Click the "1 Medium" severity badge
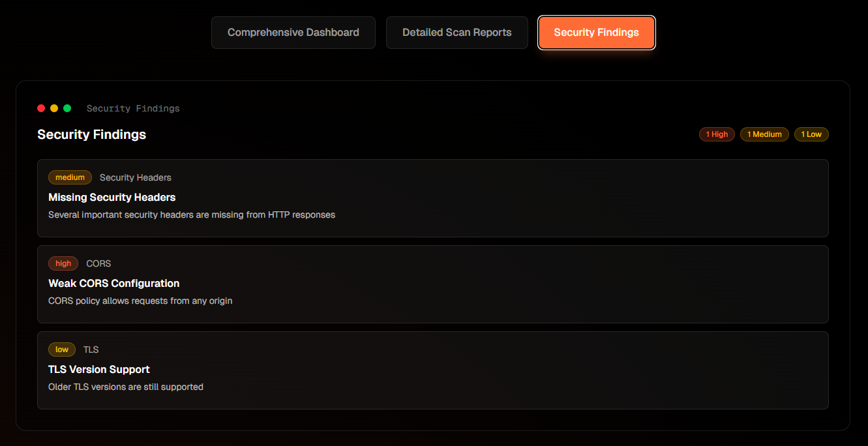This screenshot has width=868, height=446. tap(764, 134)
